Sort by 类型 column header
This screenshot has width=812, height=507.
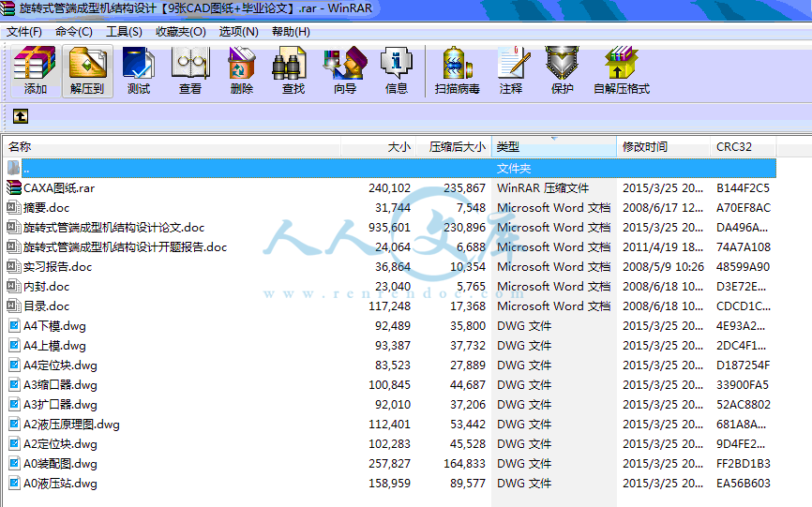554,147
